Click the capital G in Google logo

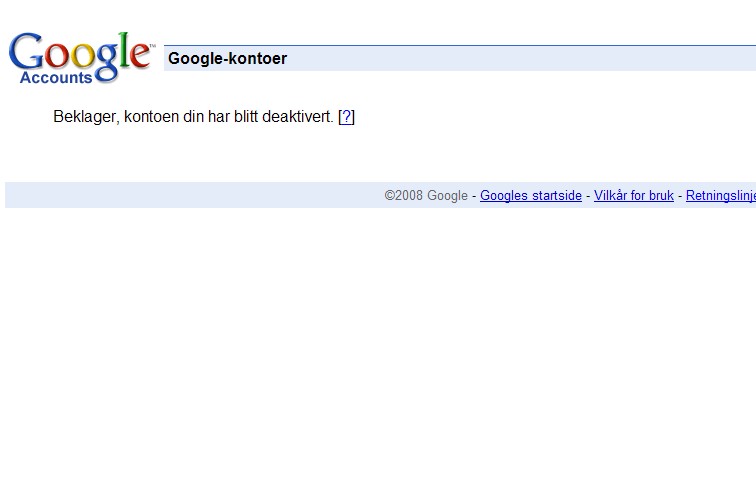(27, 51)
